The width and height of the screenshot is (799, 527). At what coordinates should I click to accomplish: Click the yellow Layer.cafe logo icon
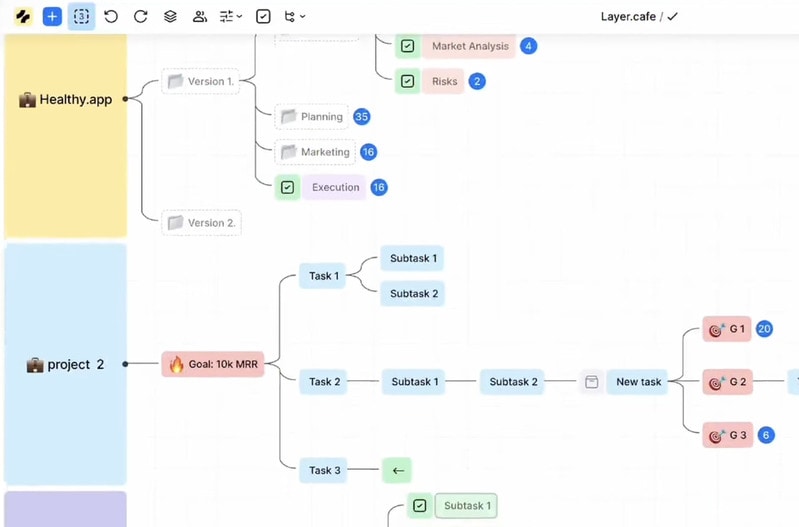(23, 16)
